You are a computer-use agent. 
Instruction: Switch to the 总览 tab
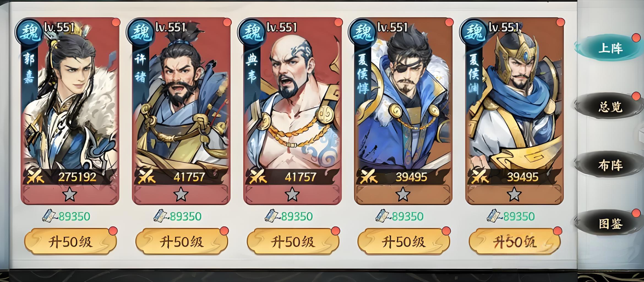tap(610, 107)
